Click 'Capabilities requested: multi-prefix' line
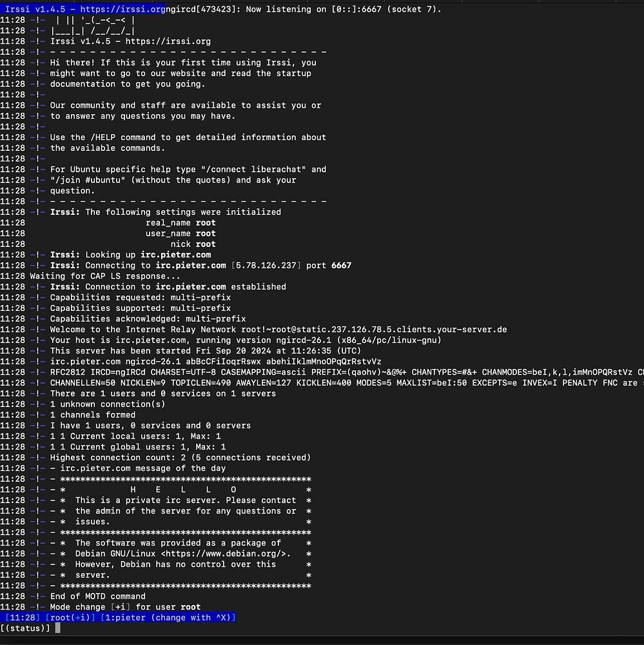644x645 pixels. coord(141,298)
